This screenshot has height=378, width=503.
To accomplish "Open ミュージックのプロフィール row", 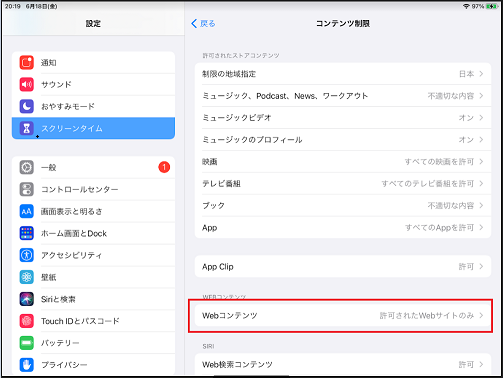I will [x=343, y=140].
